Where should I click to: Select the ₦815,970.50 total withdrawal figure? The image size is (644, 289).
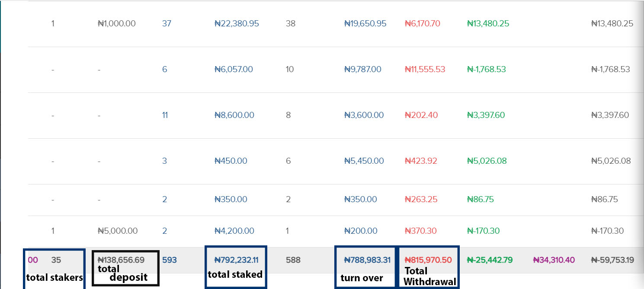pyautogui.click(x=428, y=260)
